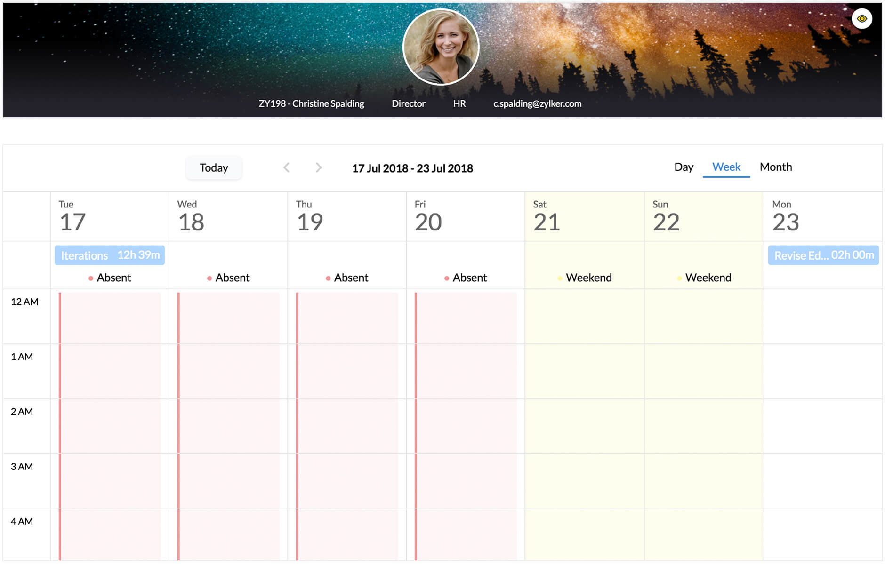885x588 pixels.
Task: Click the Absent status dot on Fri 20
Action: coord(446,278)
